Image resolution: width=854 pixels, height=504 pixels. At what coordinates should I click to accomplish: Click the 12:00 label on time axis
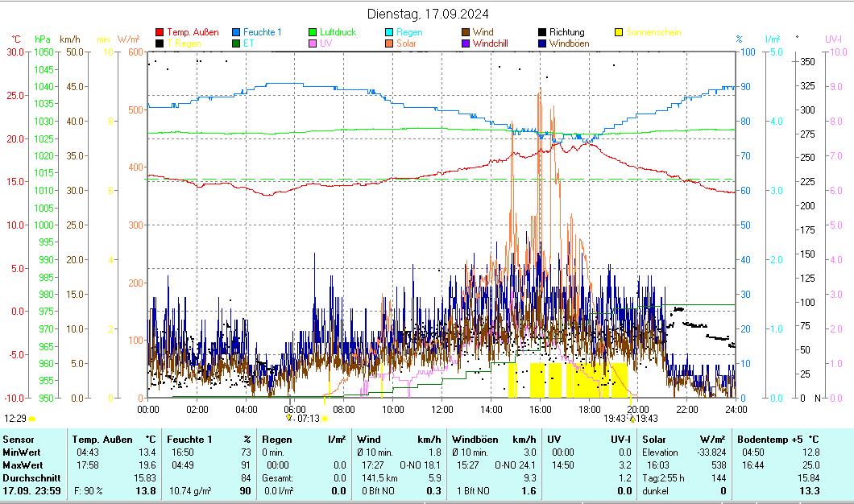click(442, 409)
